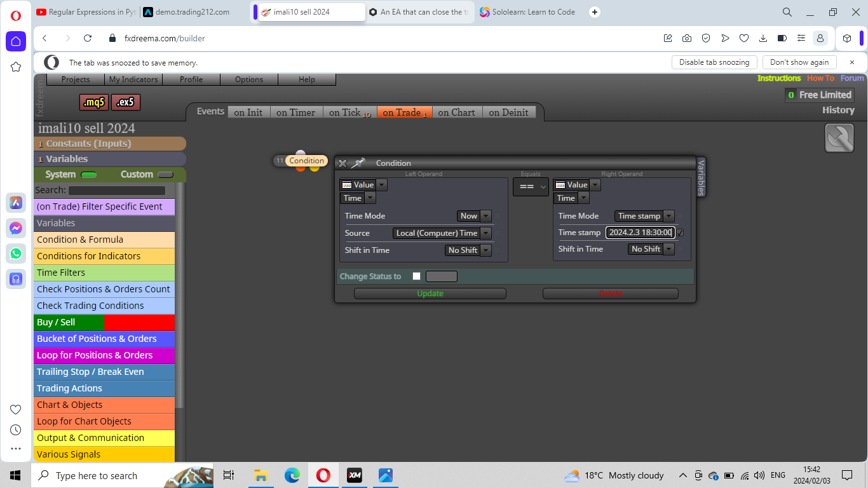Open Opera bookmarks star in sidebar

coord(16,67)
